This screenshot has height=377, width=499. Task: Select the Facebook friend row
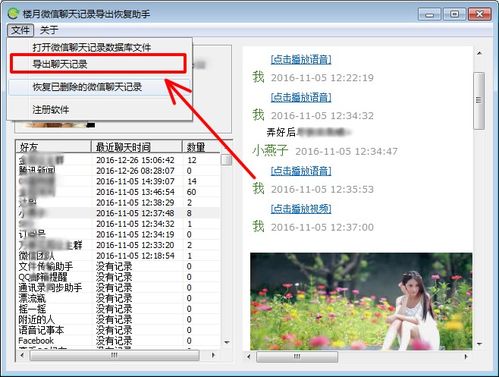click(x=118, y=341)
